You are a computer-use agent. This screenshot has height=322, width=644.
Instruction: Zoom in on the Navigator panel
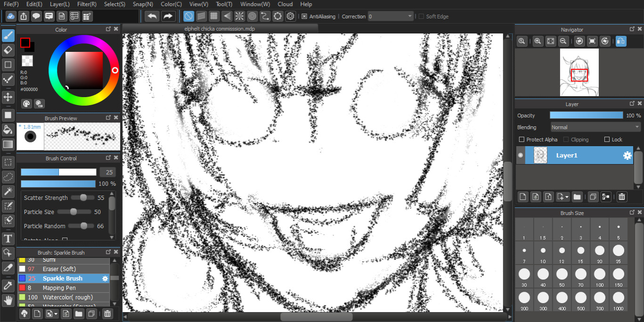pos(538,41)
